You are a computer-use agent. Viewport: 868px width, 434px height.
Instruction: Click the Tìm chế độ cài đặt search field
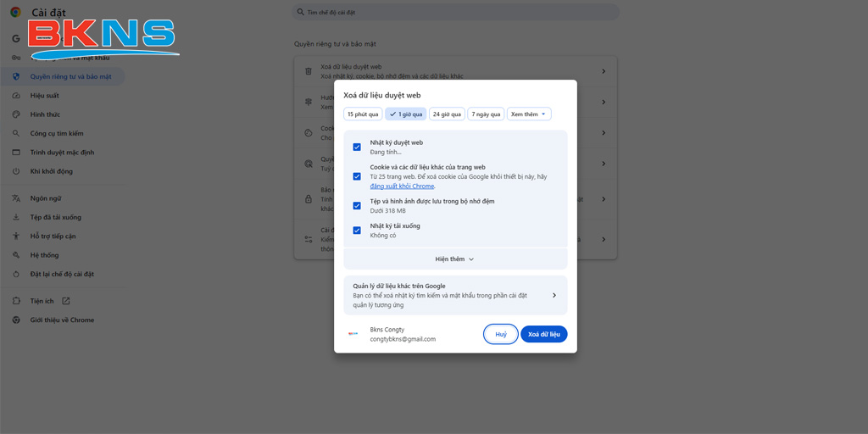point(455,12)
